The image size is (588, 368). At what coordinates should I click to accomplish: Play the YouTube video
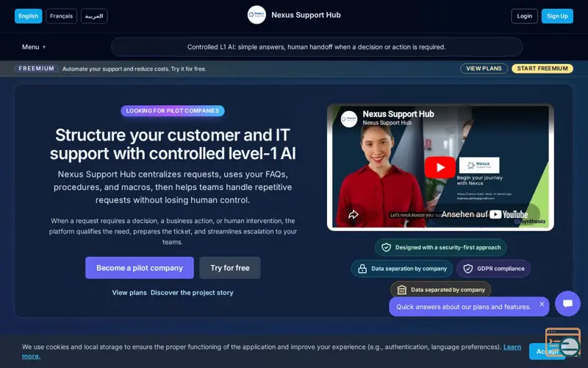coord(440,167)
